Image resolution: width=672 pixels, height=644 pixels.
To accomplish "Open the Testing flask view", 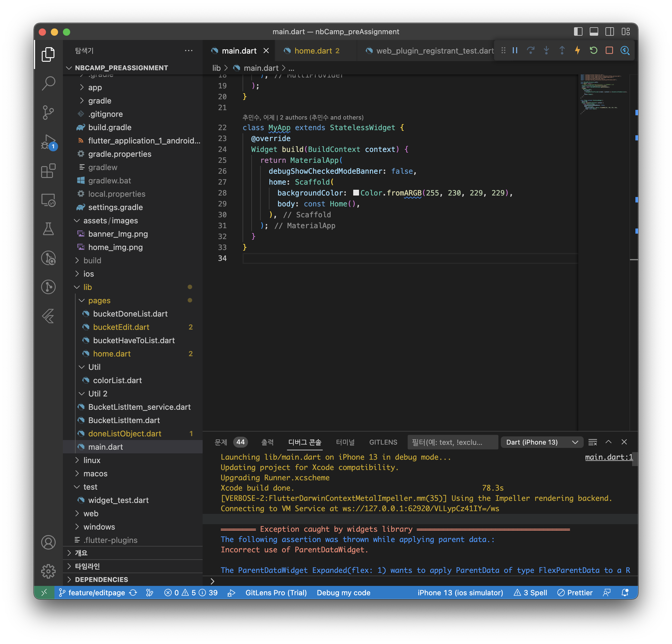I will (x=48, y=229).
